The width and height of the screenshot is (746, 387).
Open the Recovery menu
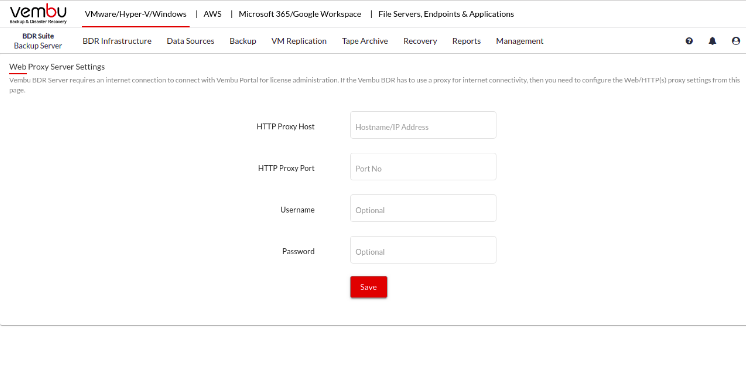coord(420,41)
